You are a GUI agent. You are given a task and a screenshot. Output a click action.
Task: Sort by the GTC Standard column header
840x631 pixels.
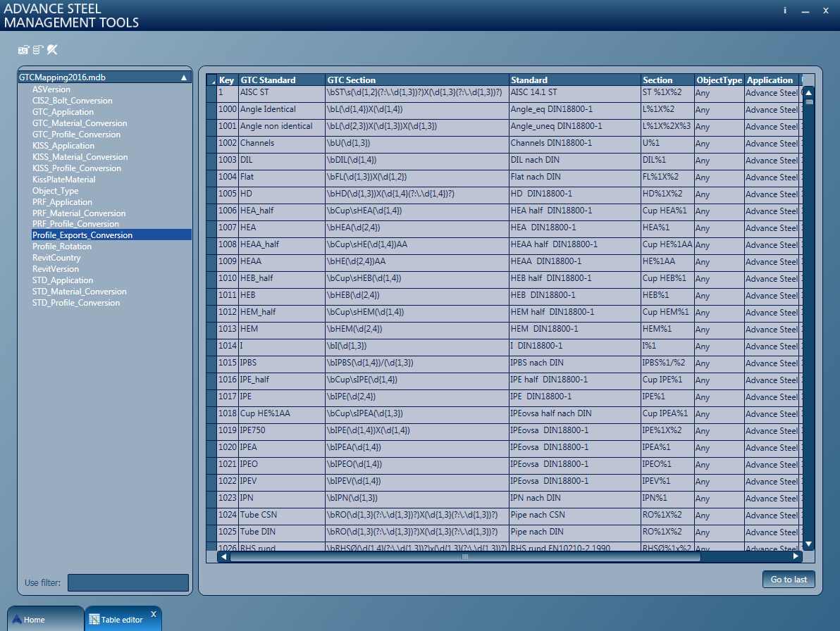coord(282,80)
